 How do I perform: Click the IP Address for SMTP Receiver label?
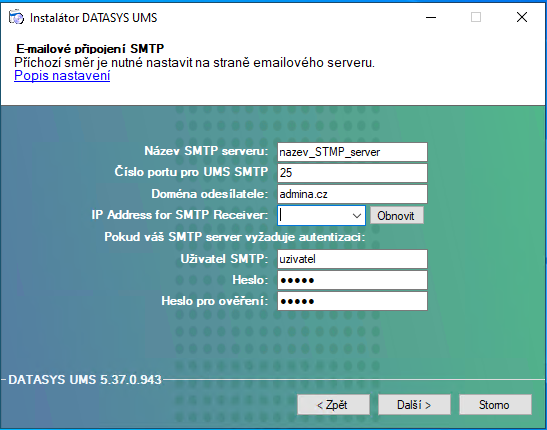(x=180, y=215)
